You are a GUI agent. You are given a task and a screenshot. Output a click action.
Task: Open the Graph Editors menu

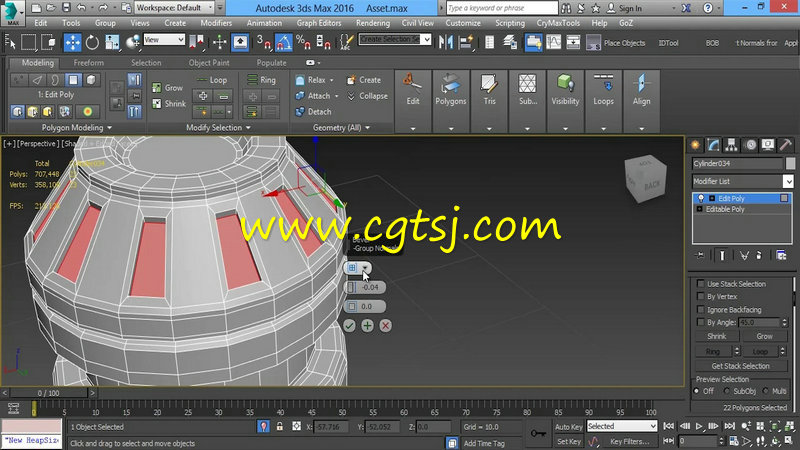click(319, 23)
